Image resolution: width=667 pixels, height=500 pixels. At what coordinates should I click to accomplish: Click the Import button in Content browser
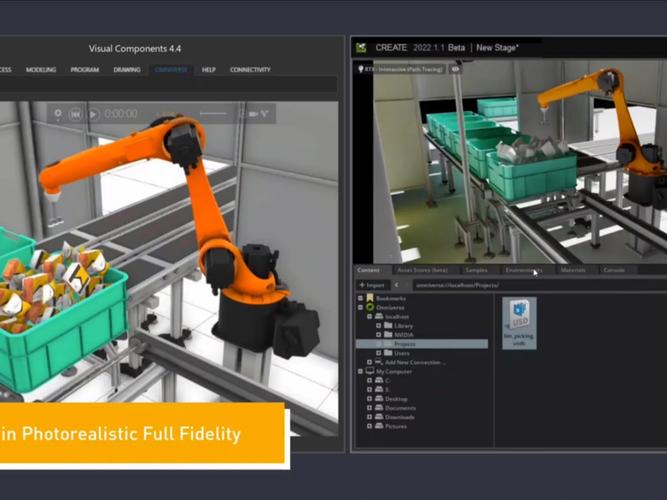(x=372, y=285)
